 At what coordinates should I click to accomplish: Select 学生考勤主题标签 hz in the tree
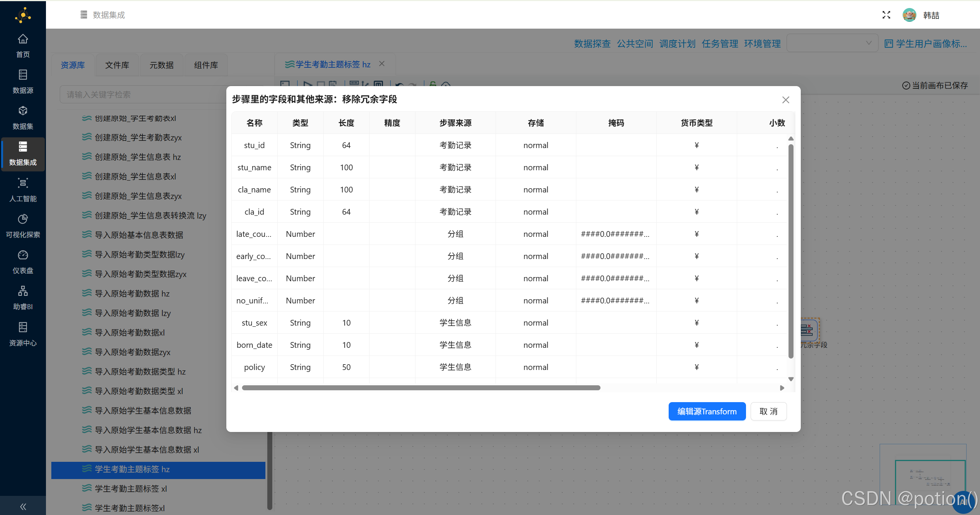[x=158, y=470]
